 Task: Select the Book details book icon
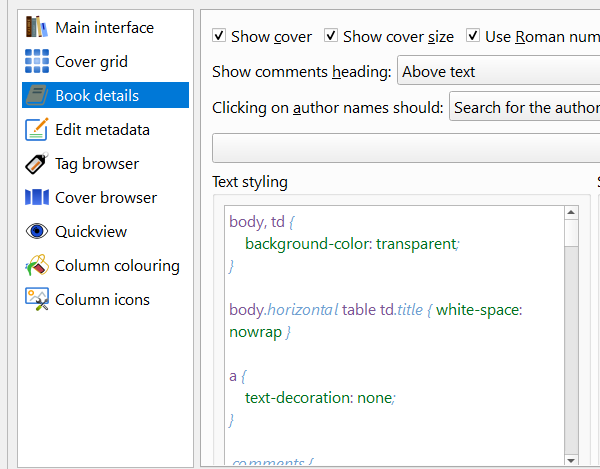pos(37,95)
